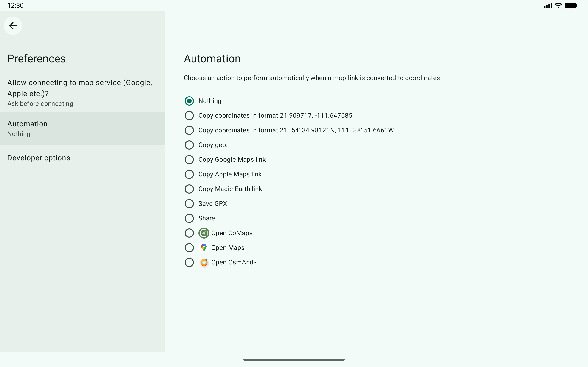Select the Copy geo: option

click(189, 145)
